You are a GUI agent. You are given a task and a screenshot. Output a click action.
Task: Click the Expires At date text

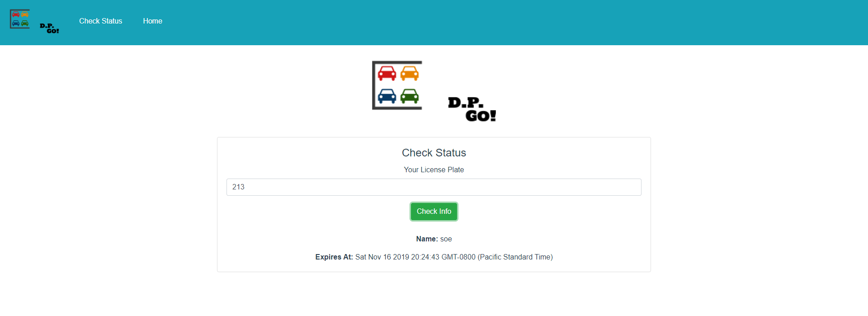tap(454, 257)
